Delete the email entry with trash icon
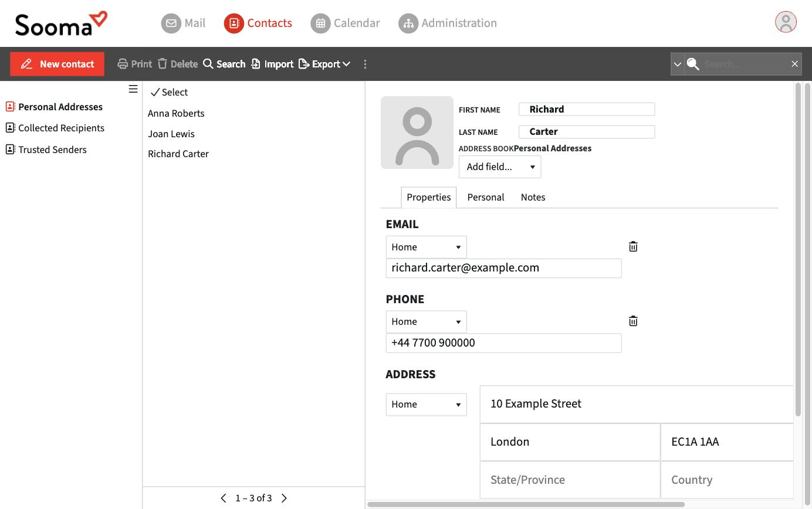812x509 pixels. (x=633, y=247)
